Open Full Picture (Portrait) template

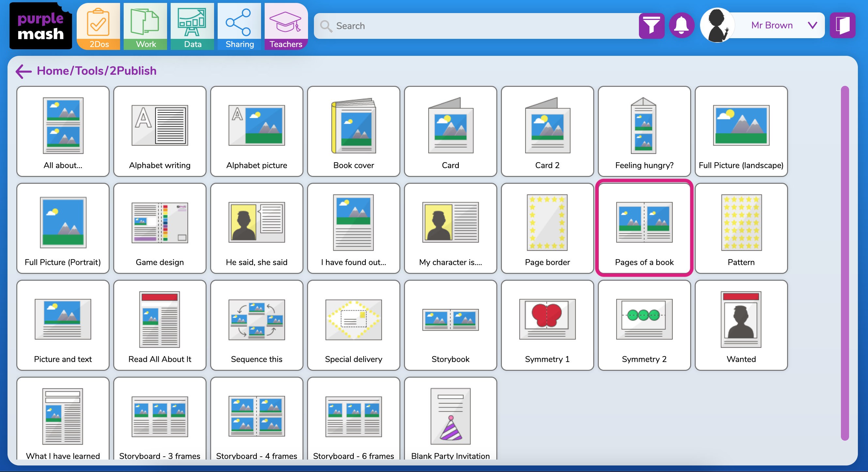(63, 228)
